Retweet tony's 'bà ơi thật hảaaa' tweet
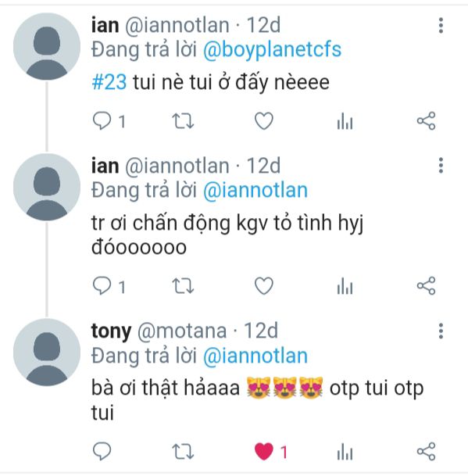Viewport: 468px width, 476px height. tap(183, 452)
